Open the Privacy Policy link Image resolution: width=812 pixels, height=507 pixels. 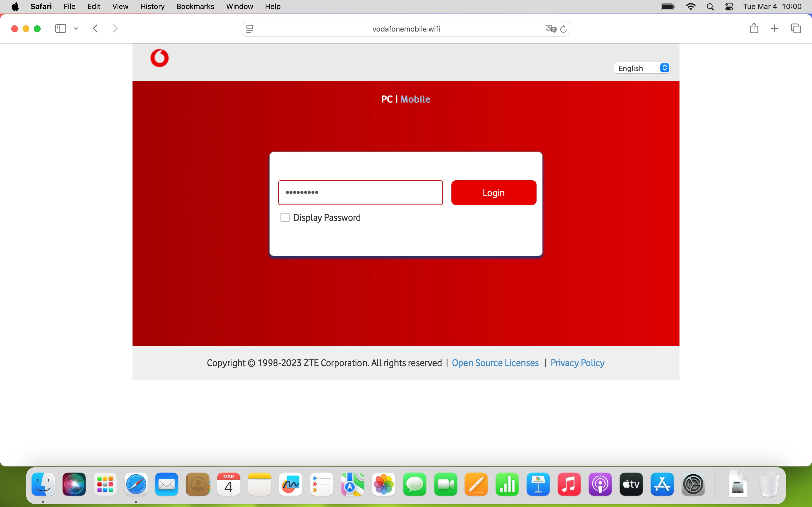coord(577,363)
